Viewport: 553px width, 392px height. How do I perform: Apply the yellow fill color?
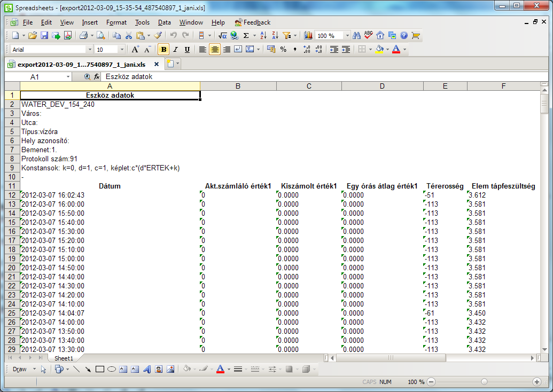379,49
